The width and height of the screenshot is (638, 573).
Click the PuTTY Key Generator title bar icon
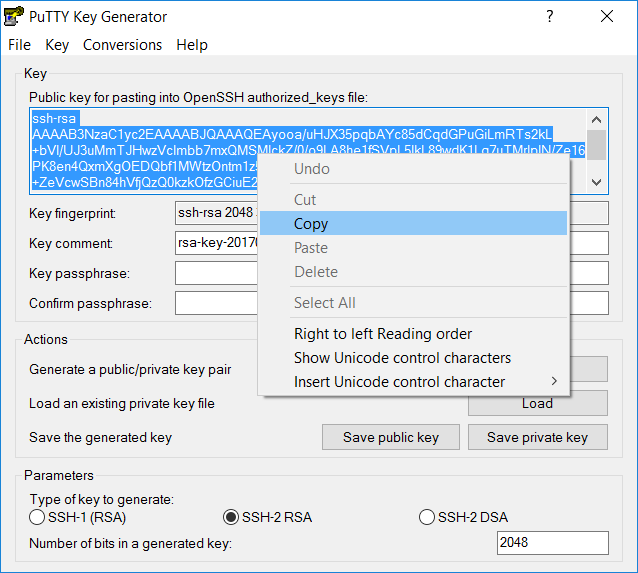pyautogui.click(x=13, y=17)
